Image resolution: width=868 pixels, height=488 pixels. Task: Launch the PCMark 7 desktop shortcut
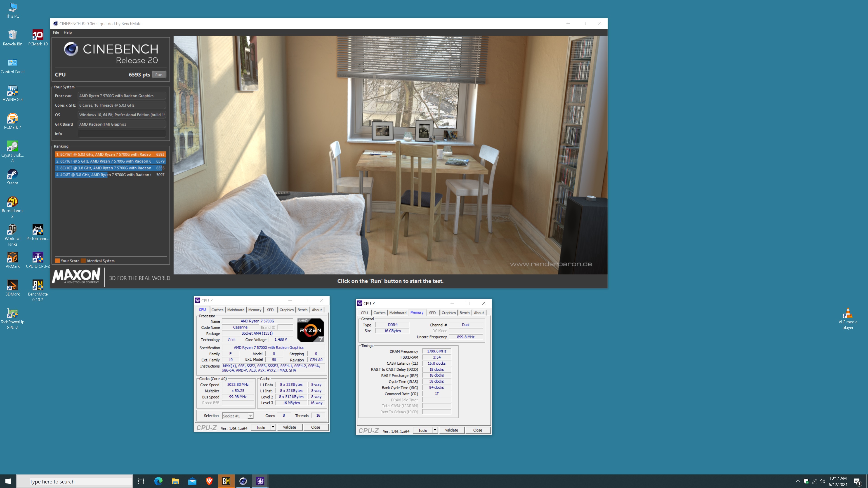[x=12, y=121]
